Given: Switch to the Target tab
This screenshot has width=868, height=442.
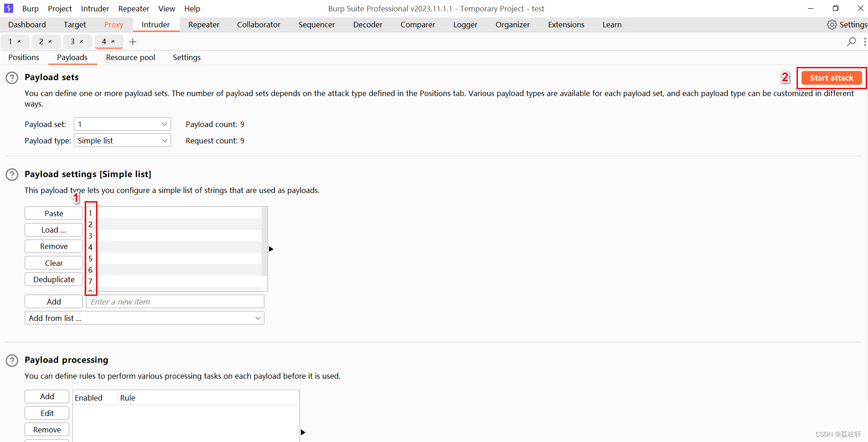Looking at the screenshot, I should pos(75,25).
